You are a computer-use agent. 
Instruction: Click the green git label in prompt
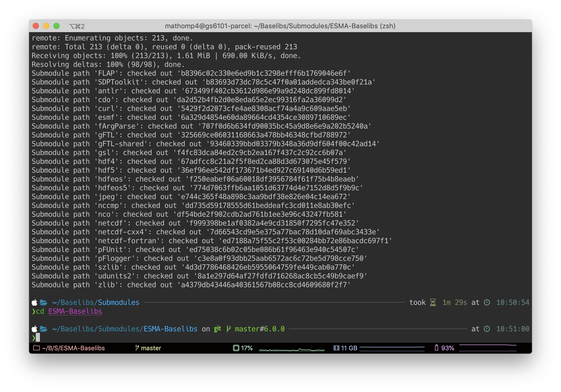pyautogui.click(x=217, y=329)
